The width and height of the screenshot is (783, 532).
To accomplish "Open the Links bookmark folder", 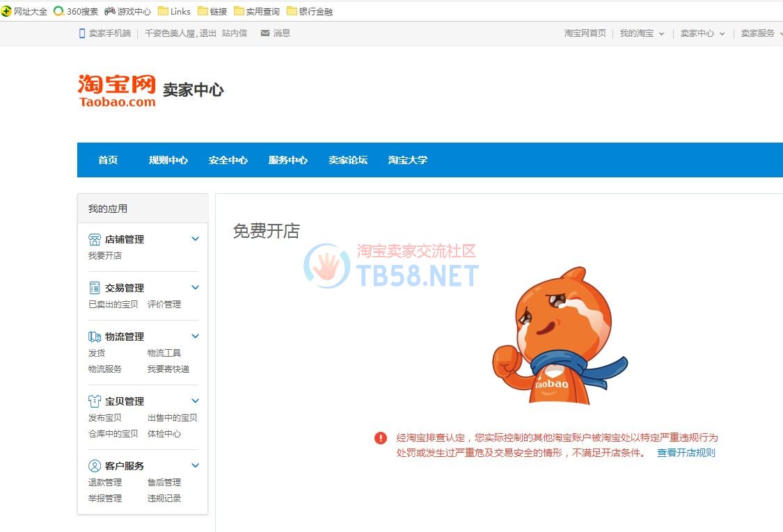I will pyautogui.click(x=174, y=11).
